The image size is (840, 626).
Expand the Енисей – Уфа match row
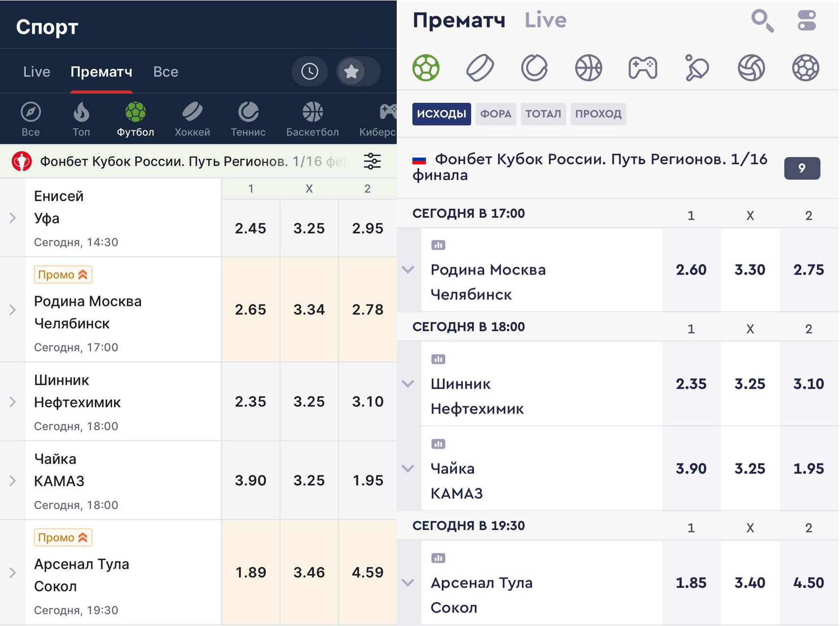click(13, 218)
